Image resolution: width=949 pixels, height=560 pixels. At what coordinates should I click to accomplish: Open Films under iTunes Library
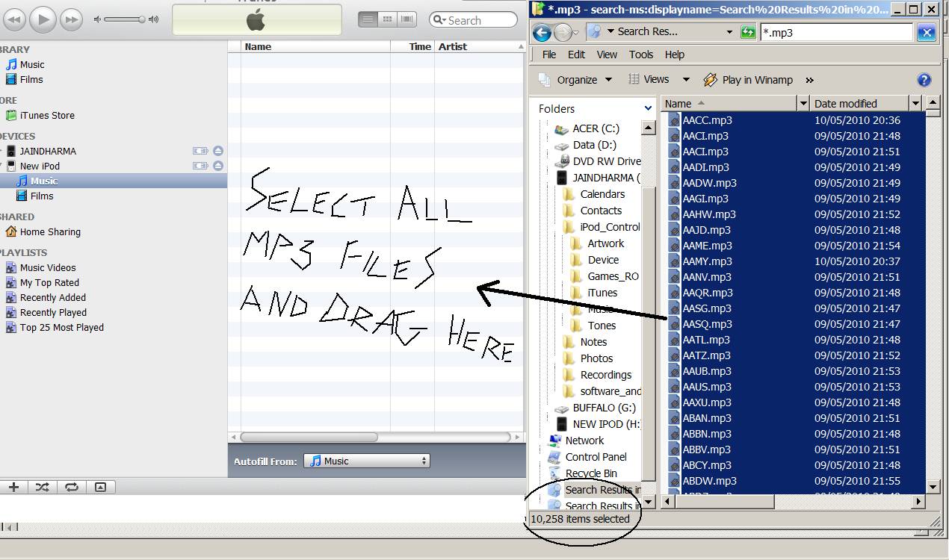pos(25,79)
